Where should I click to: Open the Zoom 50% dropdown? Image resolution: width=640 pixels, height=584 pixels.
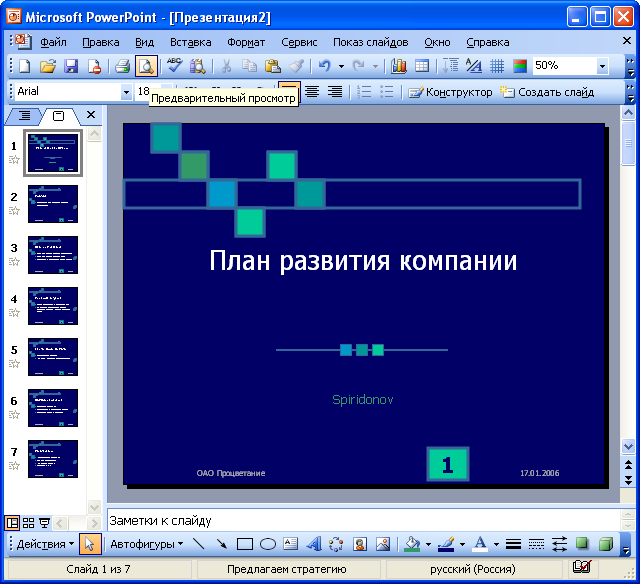click(602, 66)
